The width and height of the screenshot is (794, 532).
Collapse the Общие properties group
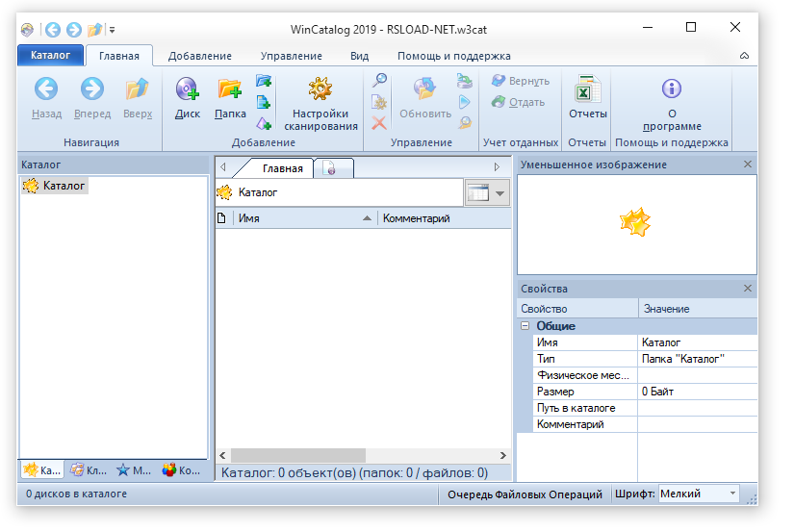point(525,326)
